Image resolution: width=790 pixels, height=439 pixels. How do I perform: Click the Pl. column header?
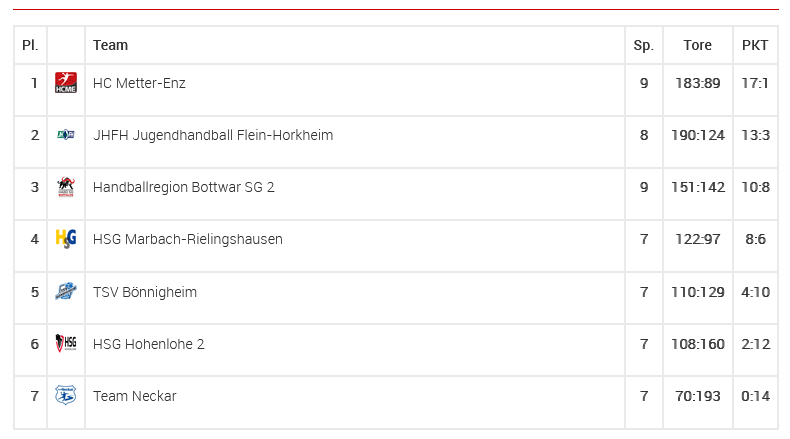30,45
